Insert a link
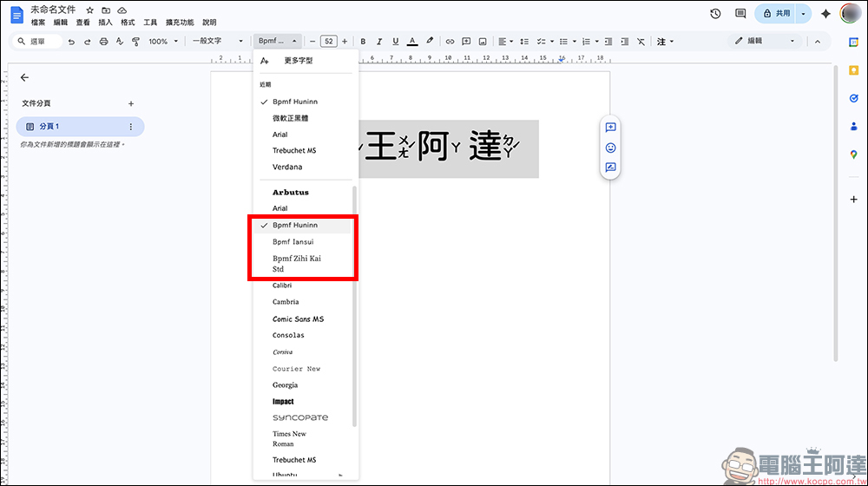868x486 pixels. point(450,42)
